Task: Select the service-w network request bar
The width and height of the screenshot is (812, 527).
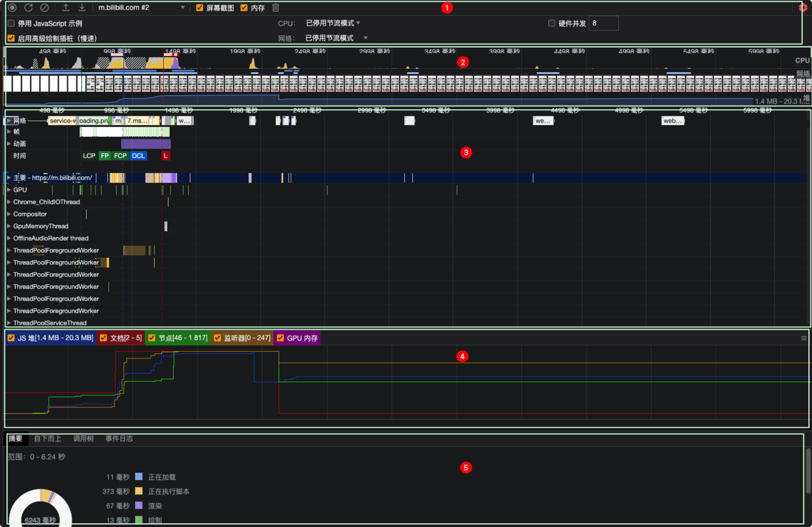Action: tap(62, 121)
